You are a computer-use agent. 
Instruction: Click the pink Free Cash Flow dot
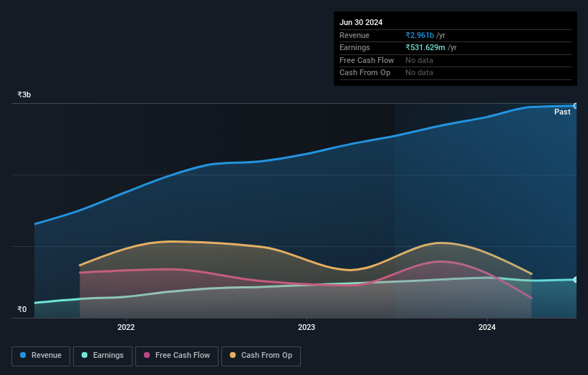tap(147, 355)
